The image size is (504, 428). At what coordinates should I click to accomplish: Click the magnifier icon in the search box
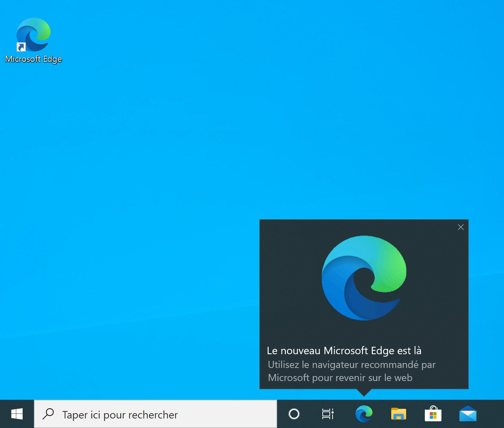click(48, 414)
